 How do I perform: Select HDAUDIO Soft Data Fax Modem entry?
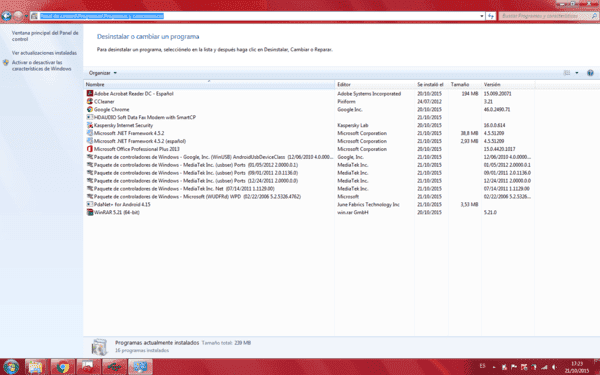pyautogui.click(x=145, y=117)
